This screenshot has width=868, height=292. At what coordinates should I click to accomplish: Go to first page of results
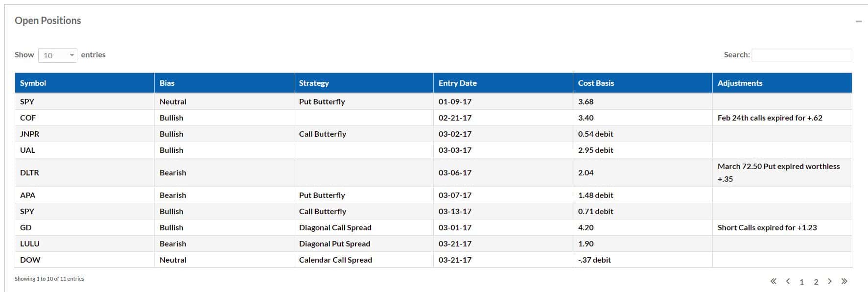click(x=773, y=281)
